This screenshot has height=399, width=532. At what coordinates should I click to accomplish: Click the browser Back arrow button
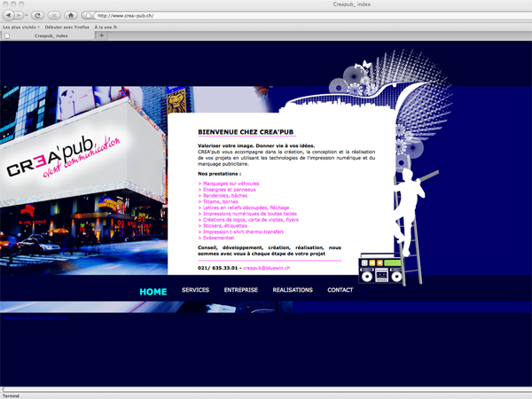pos(9,15)
